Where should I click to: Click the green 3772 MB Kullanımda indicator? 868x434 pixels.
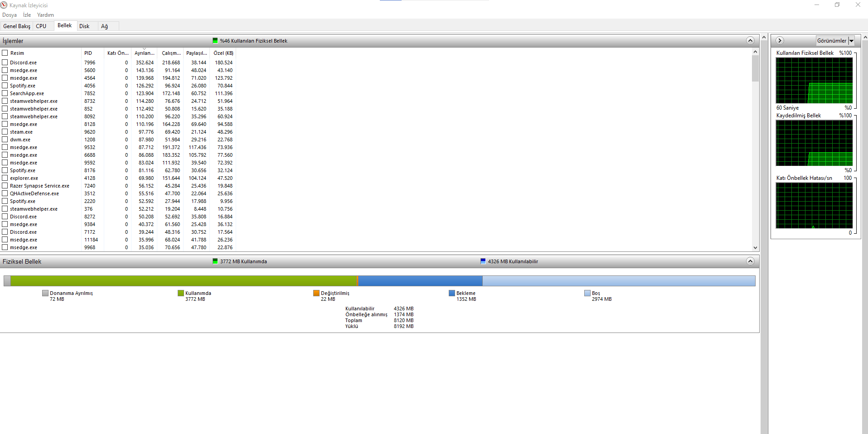pos(215,261)
